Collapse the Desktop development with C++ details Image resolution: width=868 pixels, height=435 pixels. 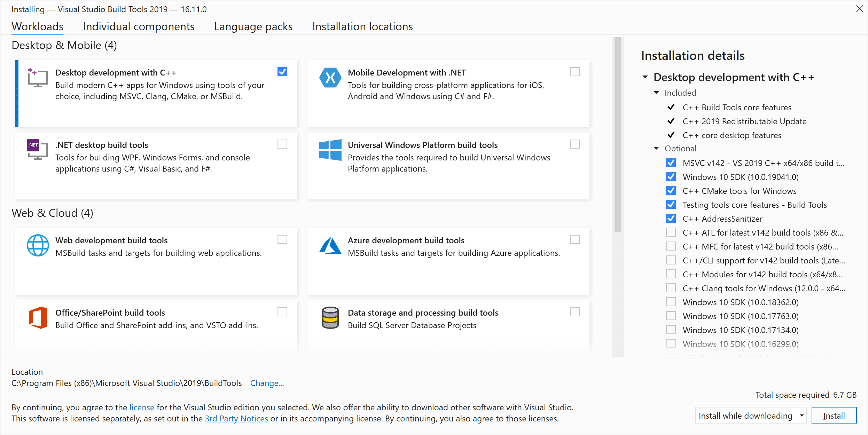(x=645, y=77)
